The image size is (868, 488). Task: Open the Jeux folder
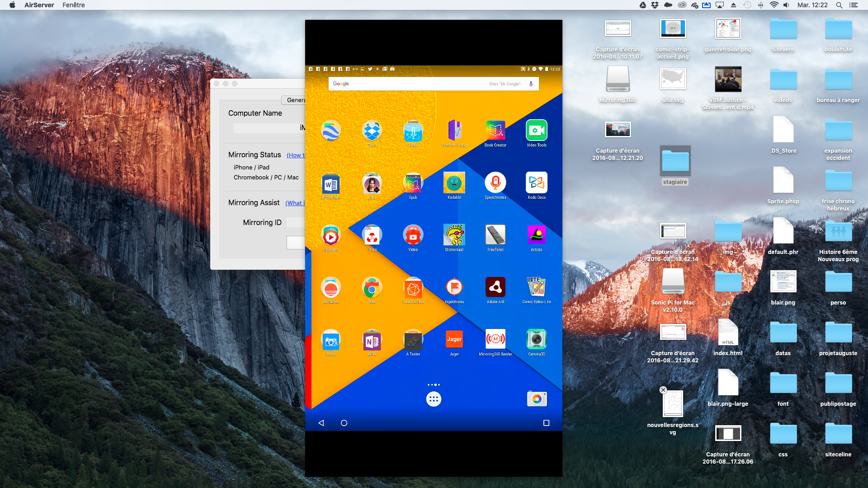(372, 183)
